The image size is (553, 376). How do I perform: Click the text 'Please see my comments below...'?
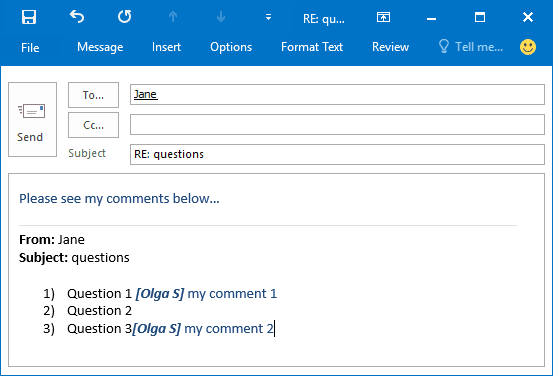[x=119, y=199]
